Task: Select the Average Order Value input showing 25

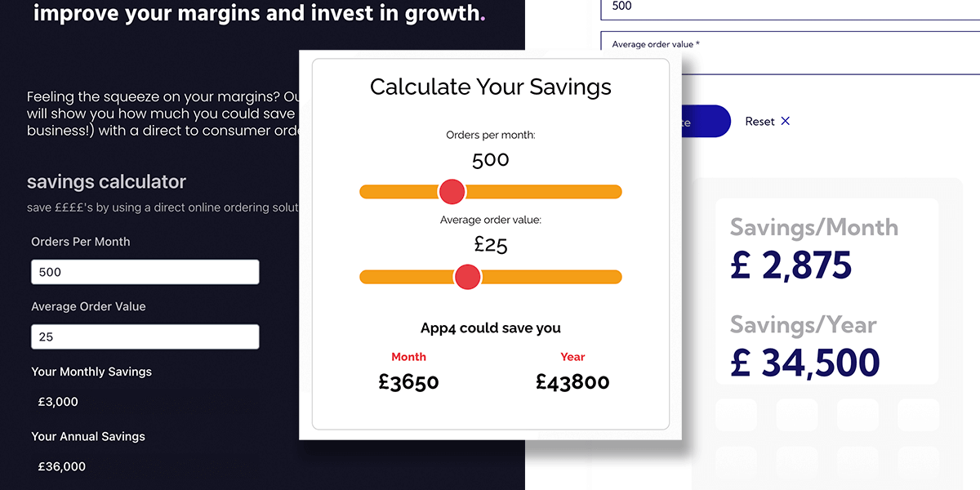Action: 145,336
